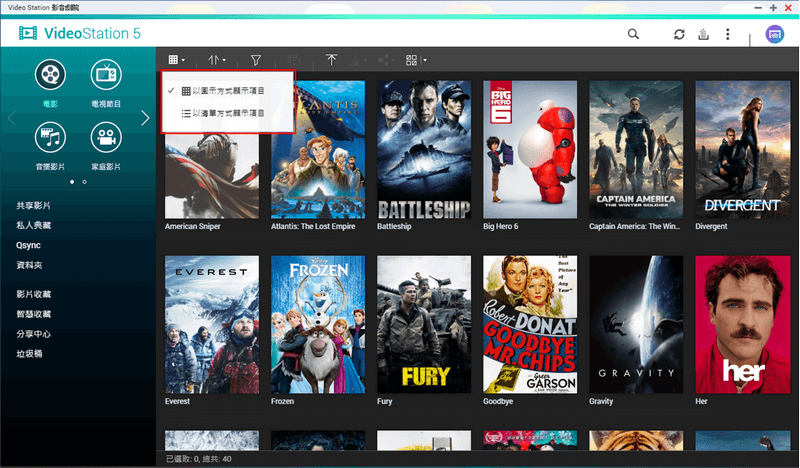Select the Divergent movie poster

click(x=742, y=150)
